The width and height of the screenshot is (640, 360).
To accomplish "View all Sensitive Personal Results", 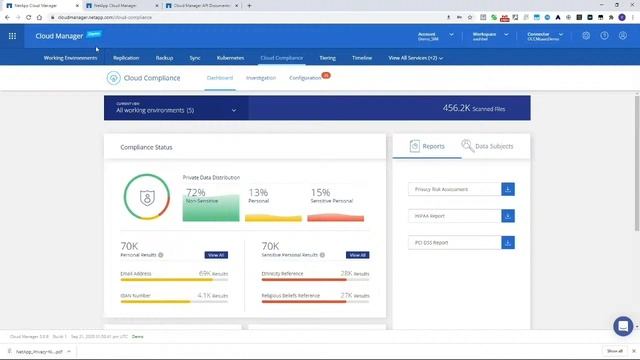I will [x=358, y=255].
